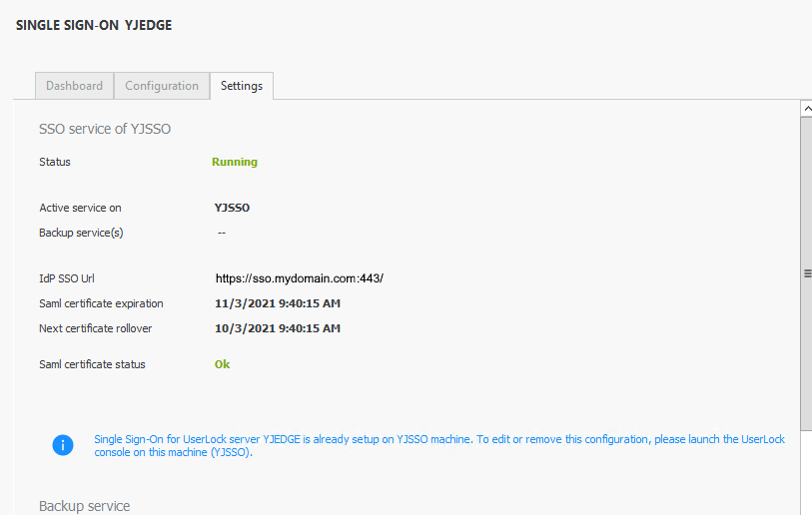812x515 pixels.
Task: Click the YJSSO active service value
Action: point(232,208)
